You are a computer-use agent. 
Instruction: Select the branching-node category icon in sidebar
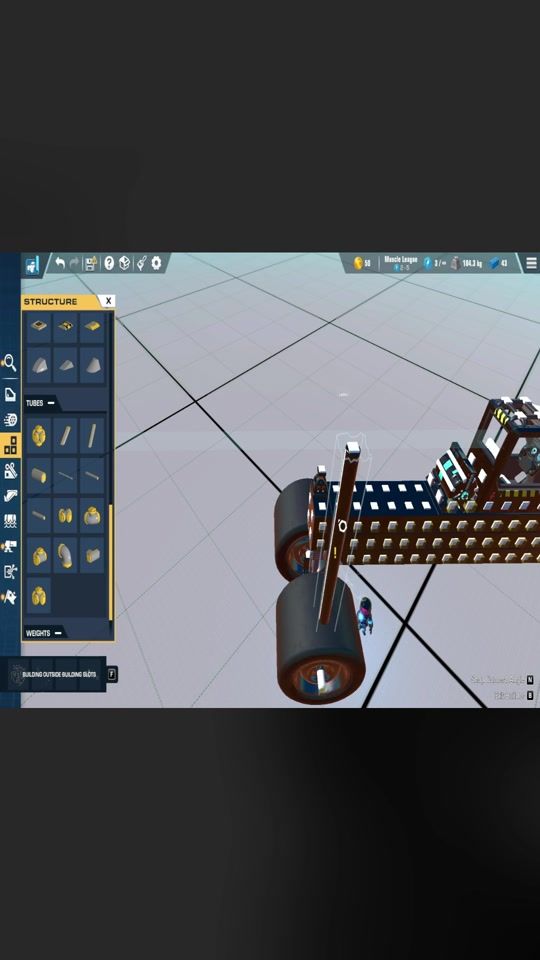coord(10,571)
